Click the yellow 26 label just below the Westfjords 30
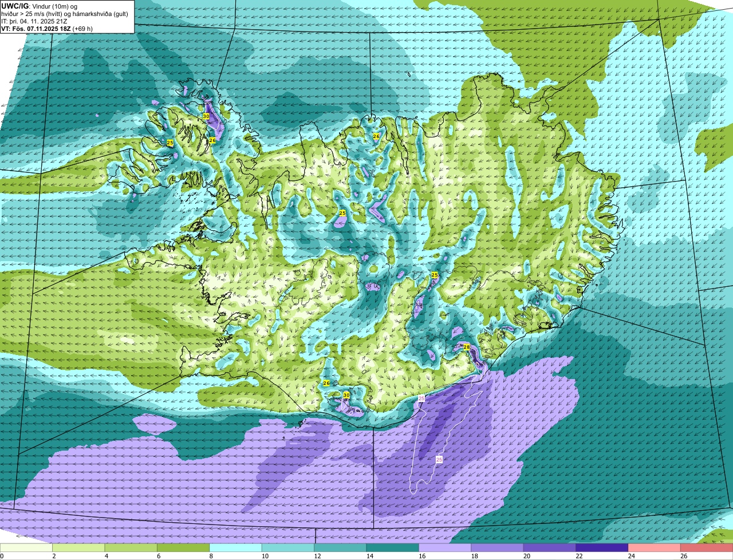 click(x=212, y=140)
